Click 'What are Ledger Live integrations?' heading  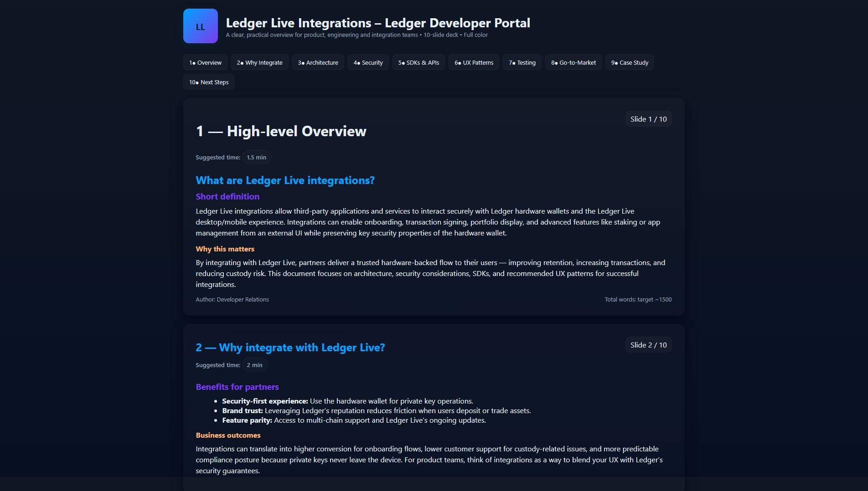point(285,180)
